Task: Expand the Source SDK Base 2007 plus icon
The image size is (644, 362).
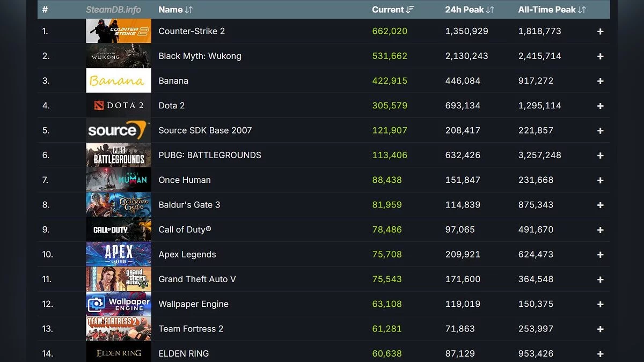Action: click(600, 131)
